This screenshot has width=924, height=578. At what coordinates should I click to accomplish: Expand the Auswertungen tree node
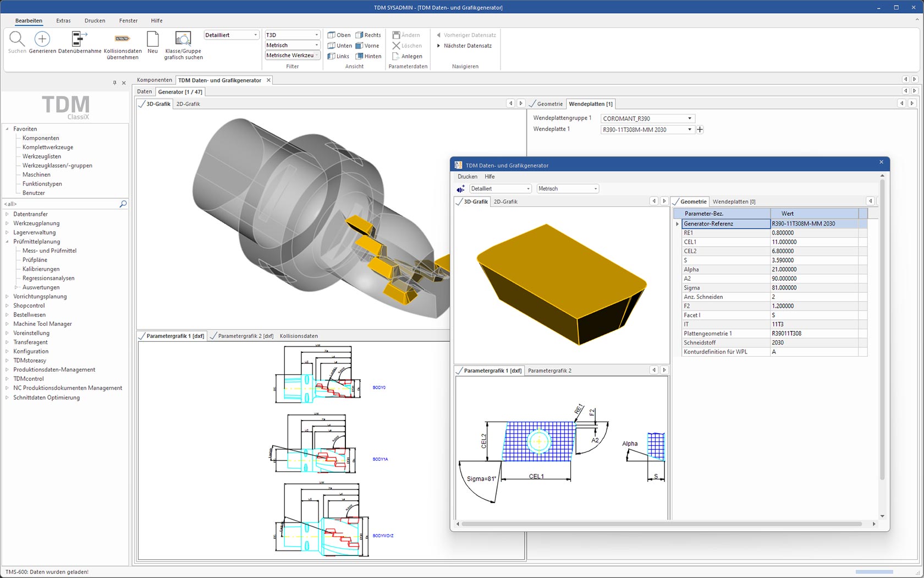point(16,287)
